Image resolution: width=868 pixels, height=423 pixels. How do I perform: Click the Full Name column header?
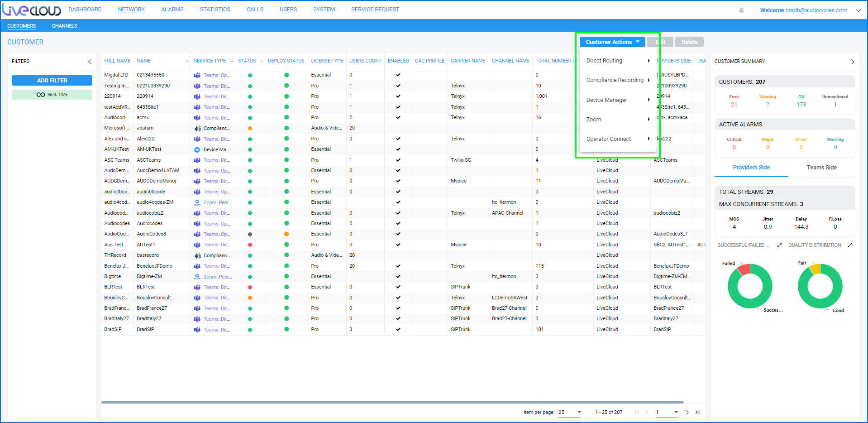(x=117, y=61)
